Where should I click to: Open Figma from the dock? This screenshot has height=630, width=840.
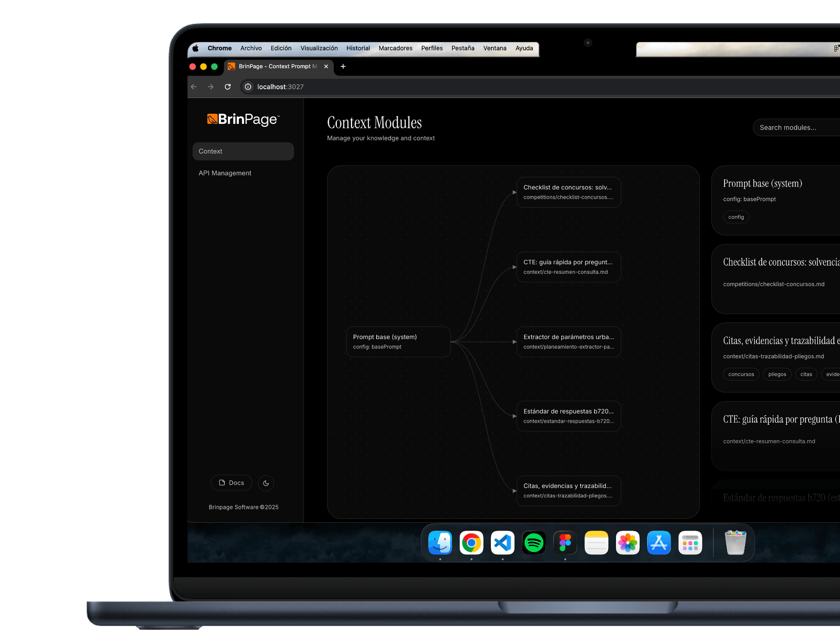565,542
